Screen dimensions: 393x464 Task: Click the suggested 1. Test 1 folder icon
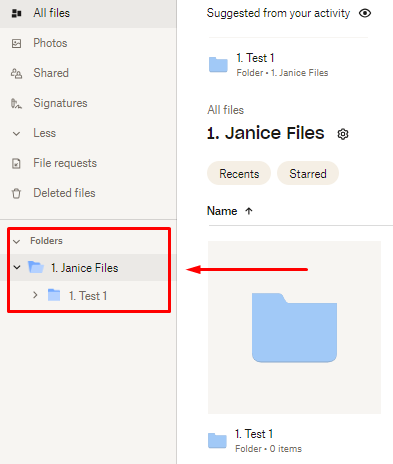pos(218,65)
